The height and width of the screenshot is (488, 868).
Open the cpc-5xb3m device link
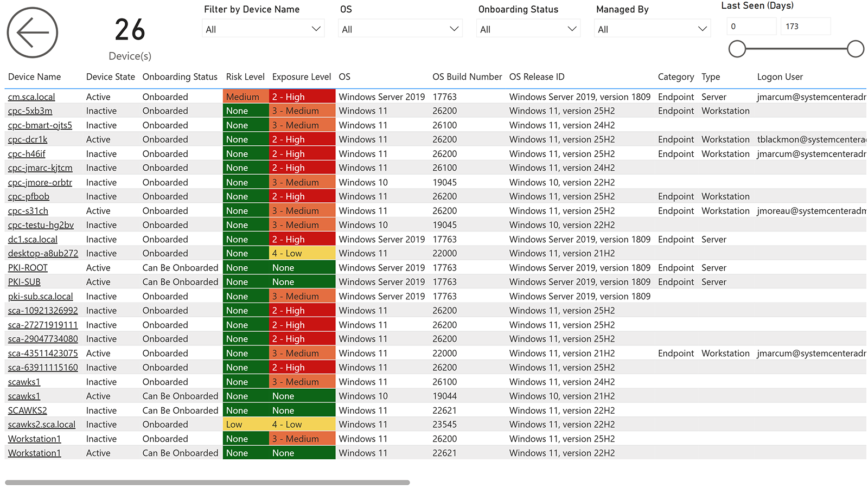(30, 111)
